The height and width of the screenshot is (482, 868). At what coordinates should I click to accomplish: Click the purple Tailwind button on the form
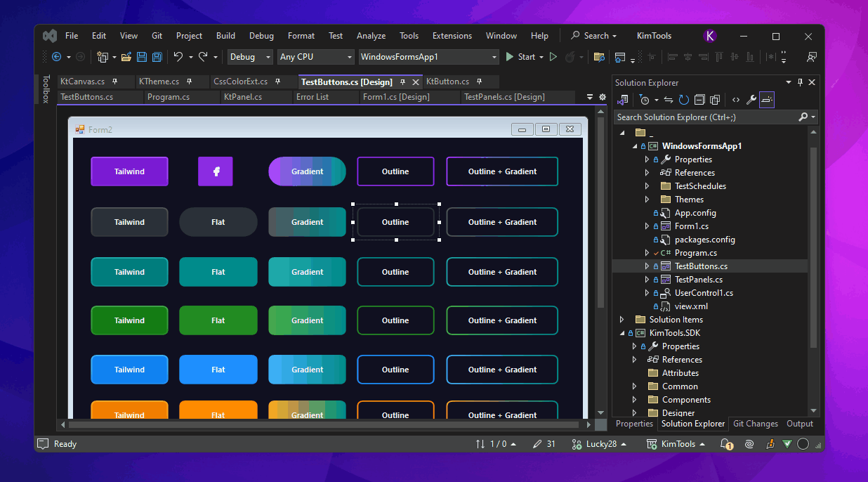click(129, 171)
